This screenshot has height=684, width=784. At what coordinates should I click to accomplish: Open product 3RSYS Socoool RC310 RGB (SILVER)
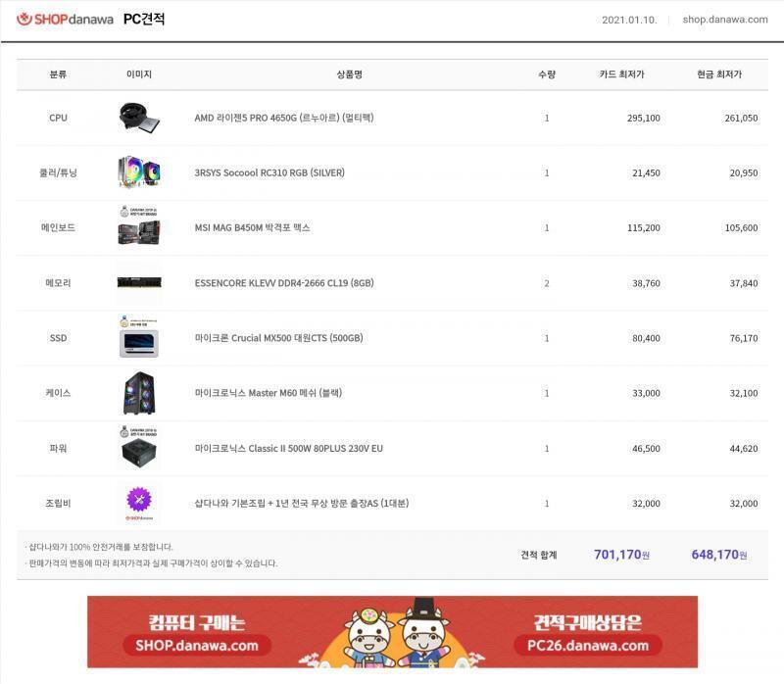269,173
